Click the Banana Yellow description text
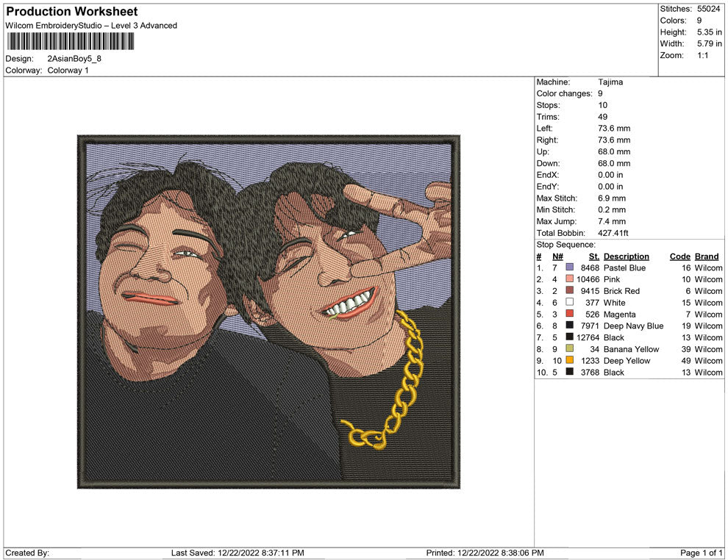728x560 pixels. pos(632,349)
